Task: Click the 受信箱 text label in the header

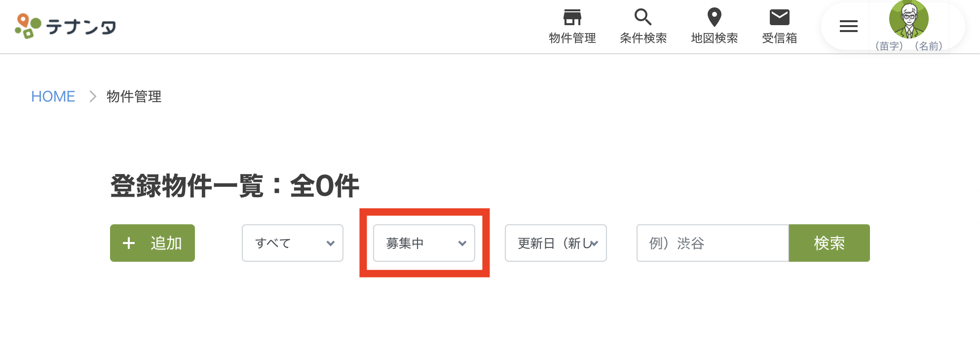Action: tap(779, 38)
